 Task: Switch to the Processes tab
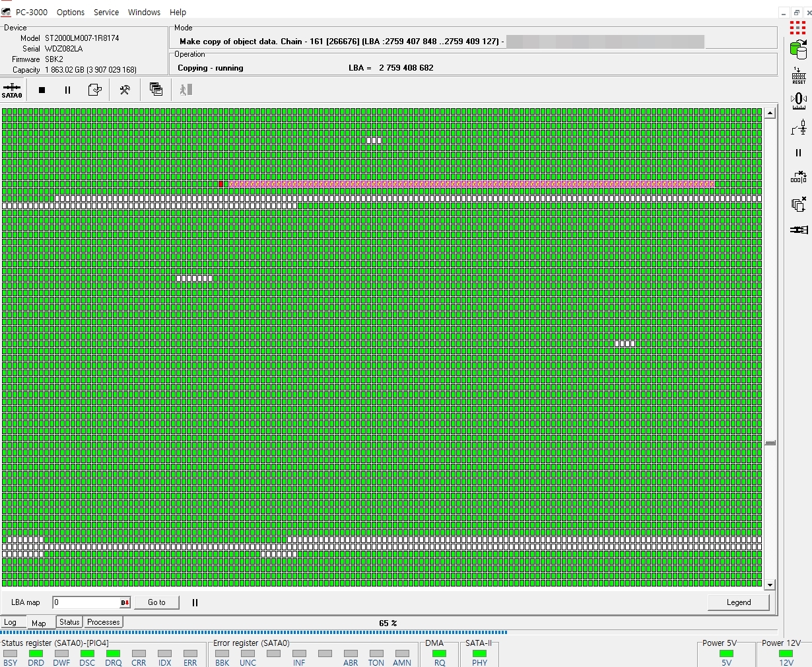pos(104,622)
